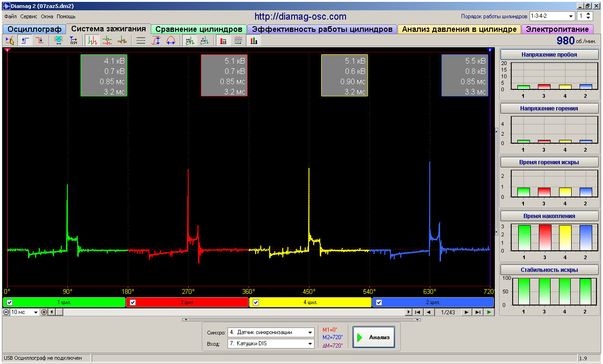
Task: Click the MC time markers toolbar icon
Action: pos(190,41)
